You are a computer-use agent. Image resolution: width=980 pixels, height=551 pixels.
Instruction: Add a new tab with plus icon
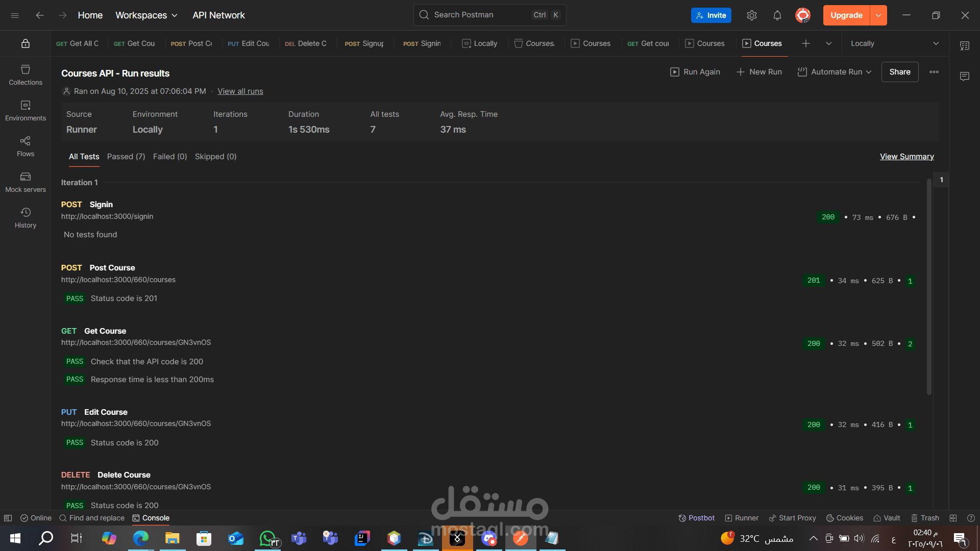(806, 43)
